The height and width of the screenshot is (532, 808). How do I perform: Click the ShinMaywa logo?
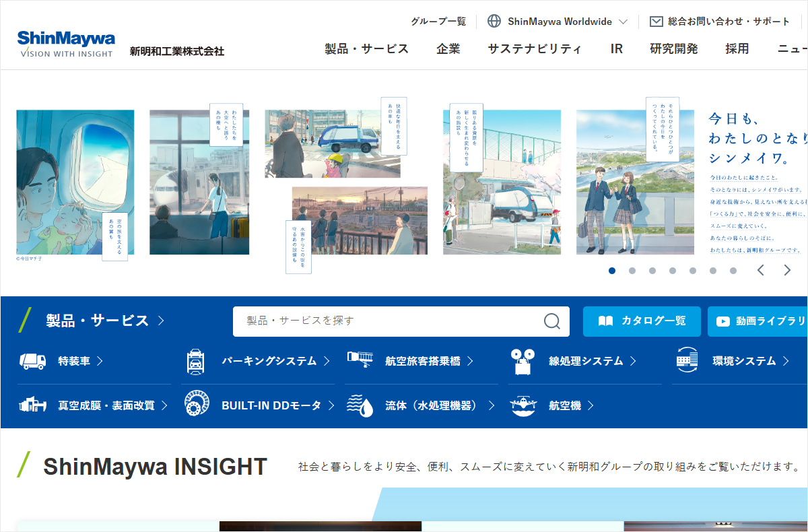66,43
